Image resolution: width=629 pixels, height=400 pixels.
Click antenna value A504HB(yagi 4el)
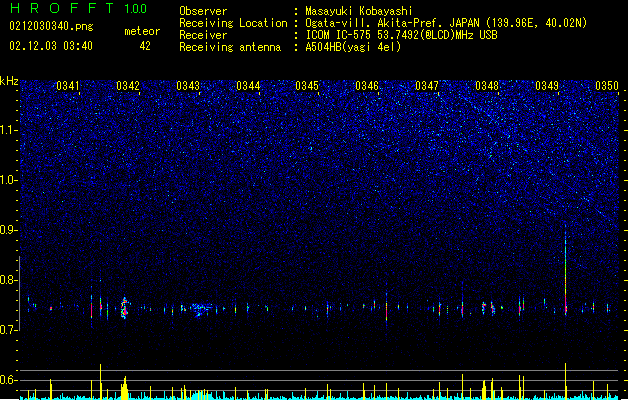pos(353,47)
